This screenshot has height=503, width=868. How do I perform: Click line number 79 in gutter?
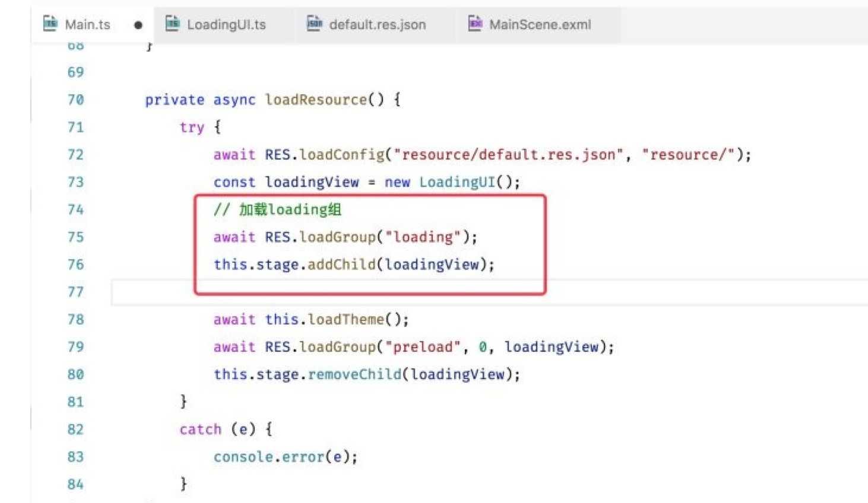point(75,347)
